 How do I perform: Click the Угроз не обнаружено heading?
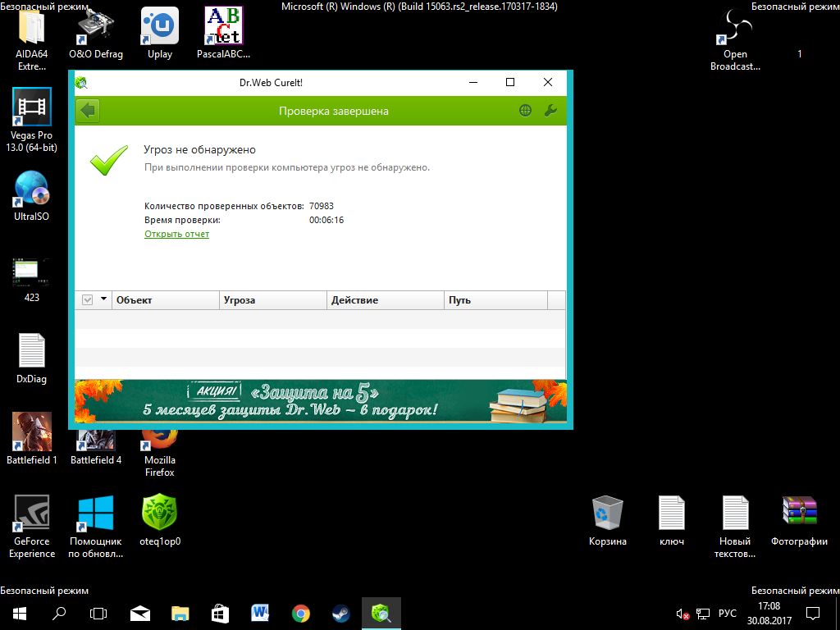200,150
